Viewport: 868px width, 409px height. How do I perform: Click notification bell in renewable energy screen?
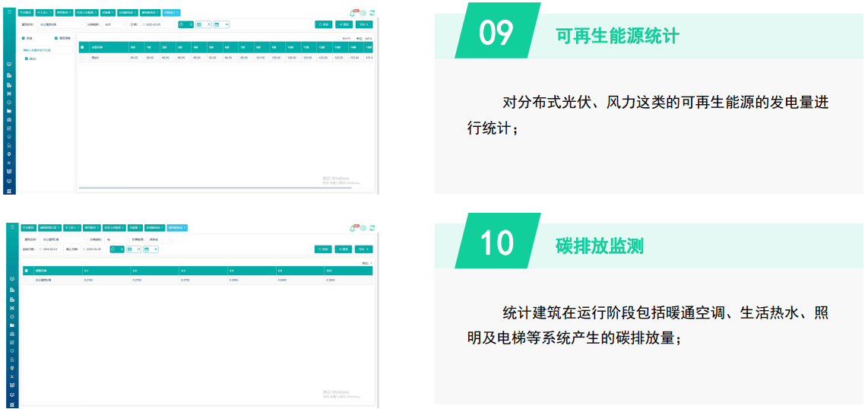tap(352, 13)
